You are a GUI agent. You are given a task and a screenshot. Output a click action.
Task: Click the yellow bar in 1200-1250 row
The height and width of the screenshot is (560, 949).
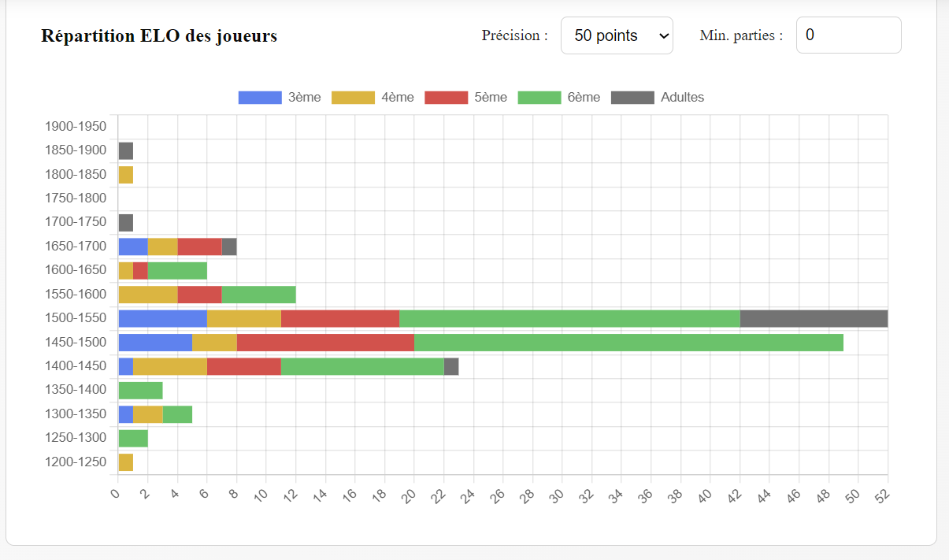126,462
